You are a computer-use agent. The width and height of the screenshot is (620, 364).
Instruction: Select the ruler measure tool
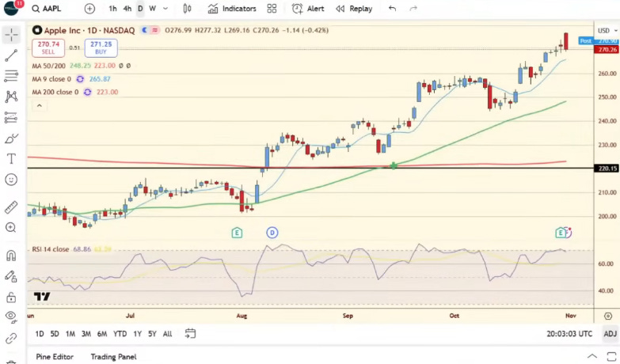11,207
